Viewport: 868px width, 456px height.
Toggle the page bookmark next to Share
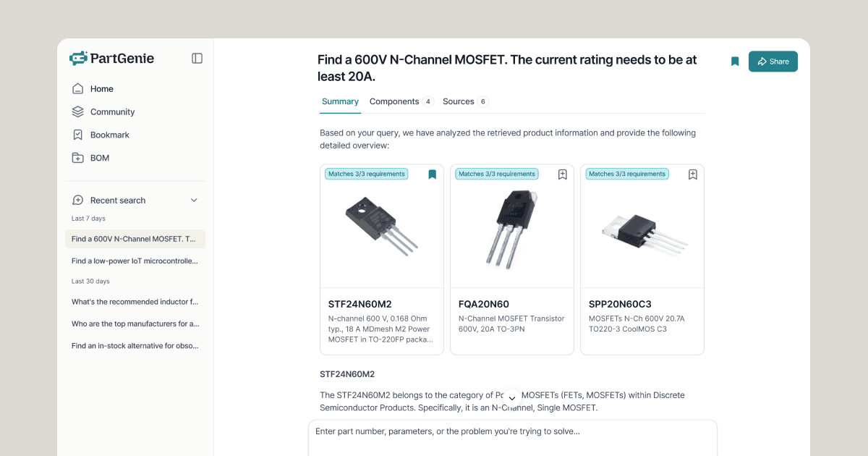(x=735, y=62)
